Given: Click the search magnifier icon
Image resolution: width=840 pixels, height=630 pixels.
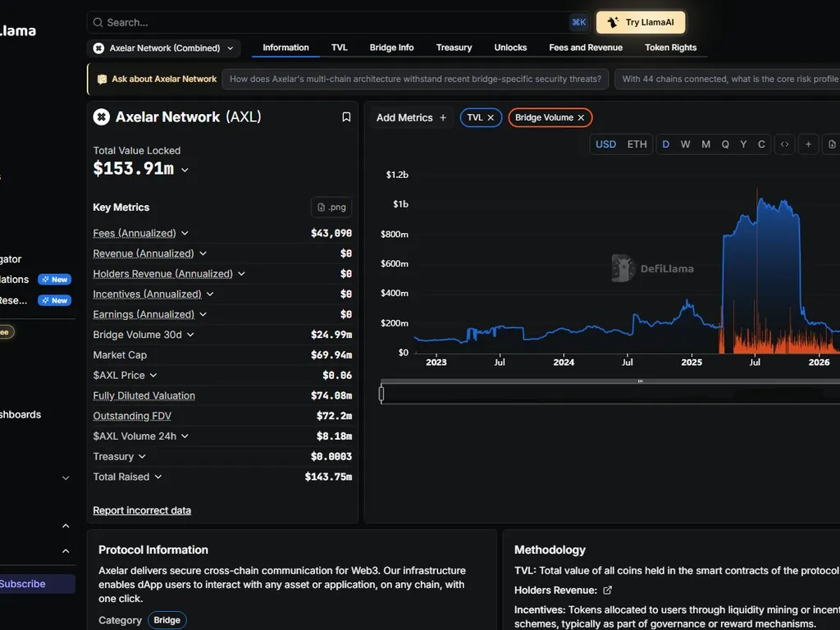Looking at the screenshot, I should (98, 22).
